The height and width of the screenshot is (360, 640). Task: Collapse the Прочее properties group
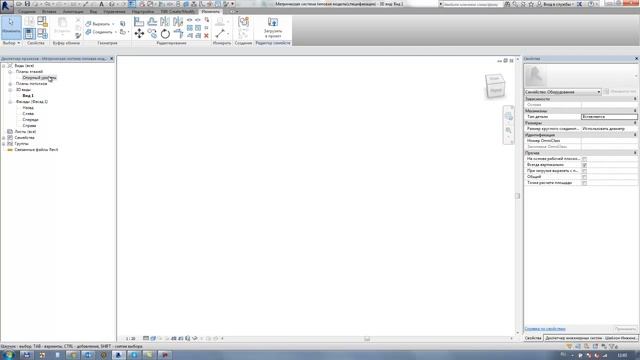(x=635, y=153)
